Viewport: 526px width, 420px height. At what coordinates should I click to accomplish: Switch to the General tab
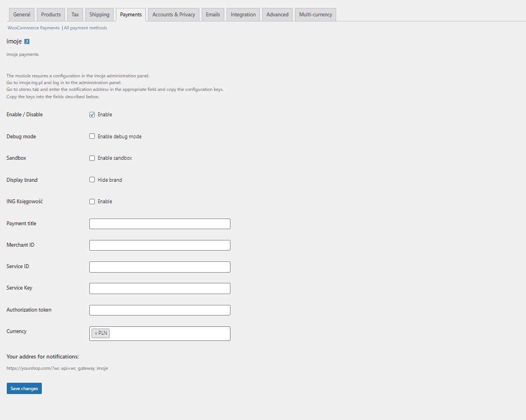tap(22, 15)
